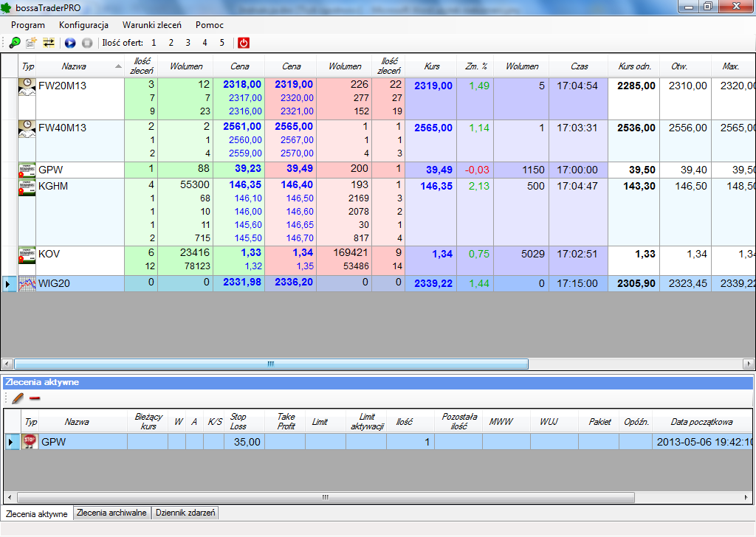Click the Kurs odn. column header
756x537 pixels.
[635, 66]
